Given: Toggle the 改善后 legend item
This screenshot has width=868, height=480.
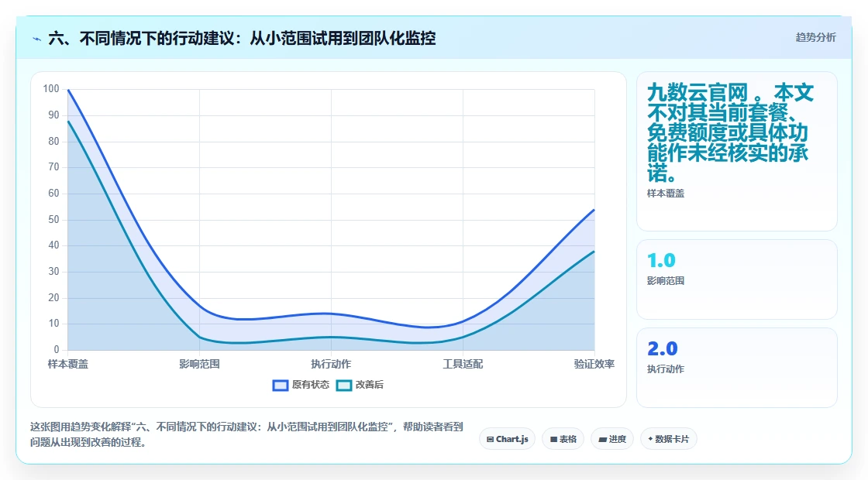Looking at the screenshot, I should click(x=360, y=385).
